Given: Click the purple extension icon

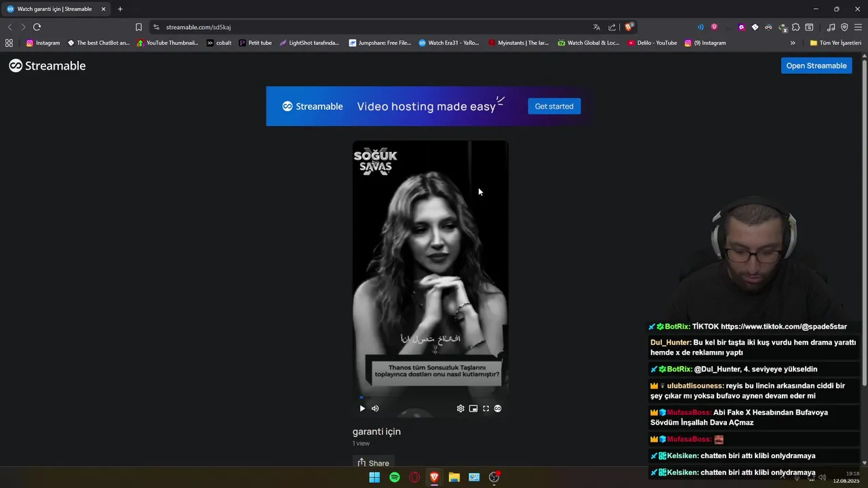Looking at the screenshot, I should click(x=741, y=27).
